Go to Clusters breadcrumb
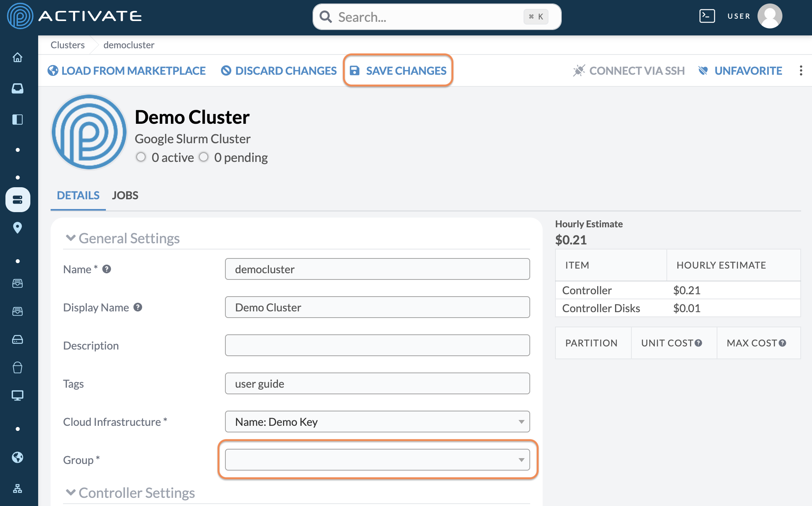This screenshot has height=506, width=812. 68,45
